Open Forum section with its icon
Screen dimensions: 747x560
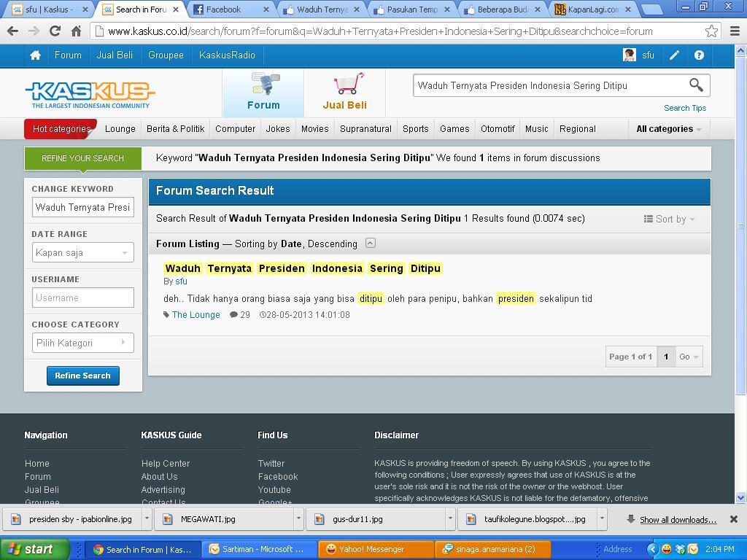pos(263,93)
